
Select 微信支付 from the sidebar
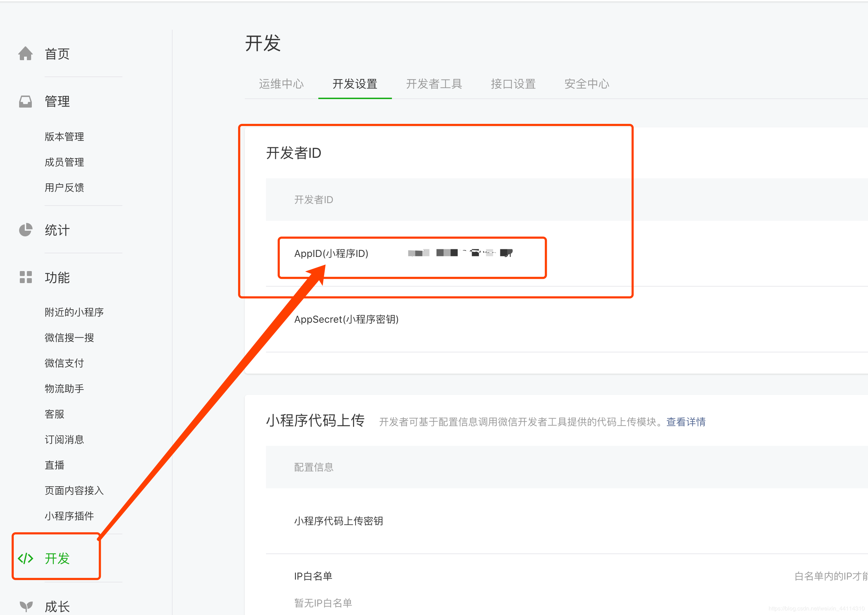point(64,363)
